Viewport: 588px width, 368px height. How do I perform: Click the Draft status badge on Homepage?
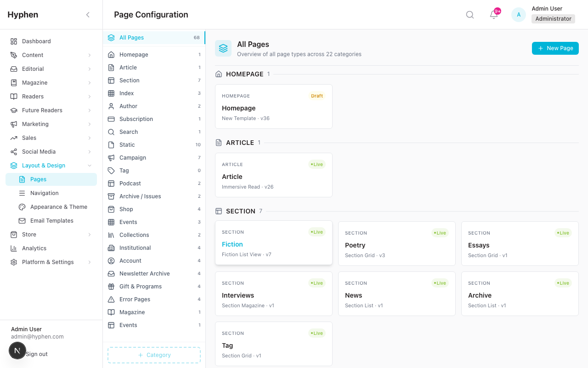coord(317,96)
